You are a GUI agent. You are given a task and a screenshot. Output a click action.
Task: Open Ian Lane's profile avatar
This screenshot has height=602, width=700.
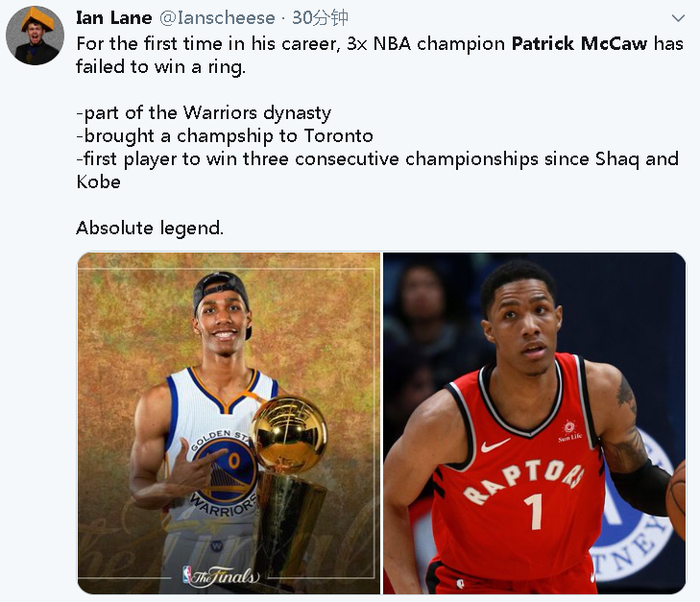(35, 36)
